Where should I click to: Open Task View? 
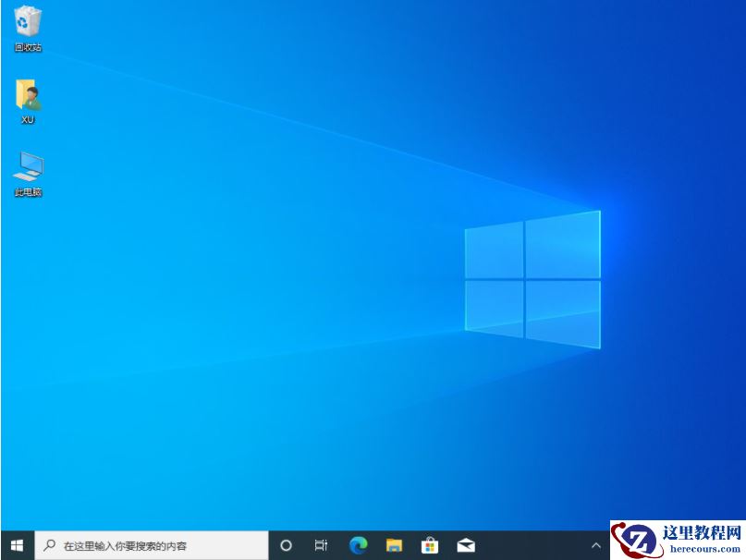[321, 544]
